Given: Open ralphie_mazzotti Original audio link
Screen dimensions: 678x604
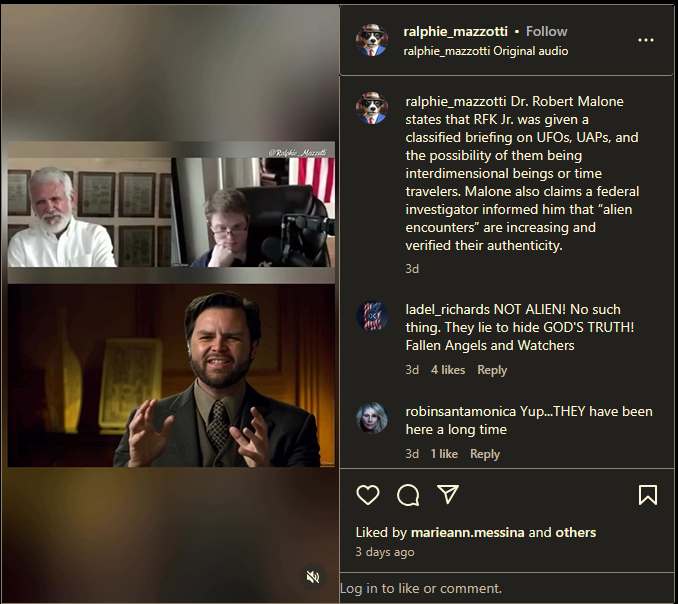Looking at the screenshot, I should pos(486,51).
